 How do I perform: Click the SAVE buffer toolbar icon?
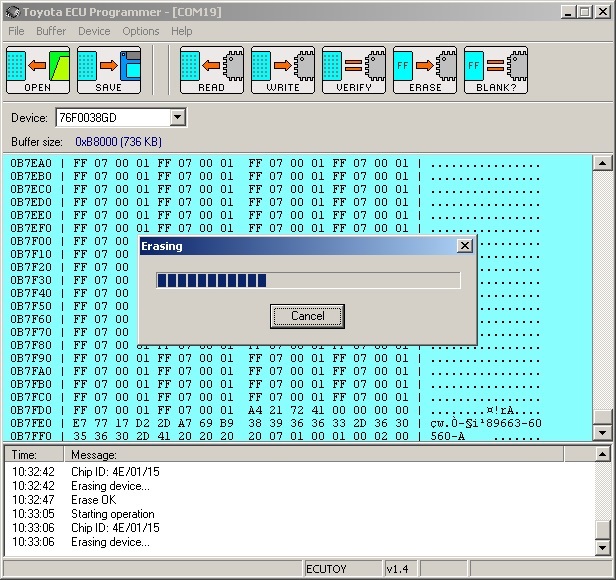(108, 70)
